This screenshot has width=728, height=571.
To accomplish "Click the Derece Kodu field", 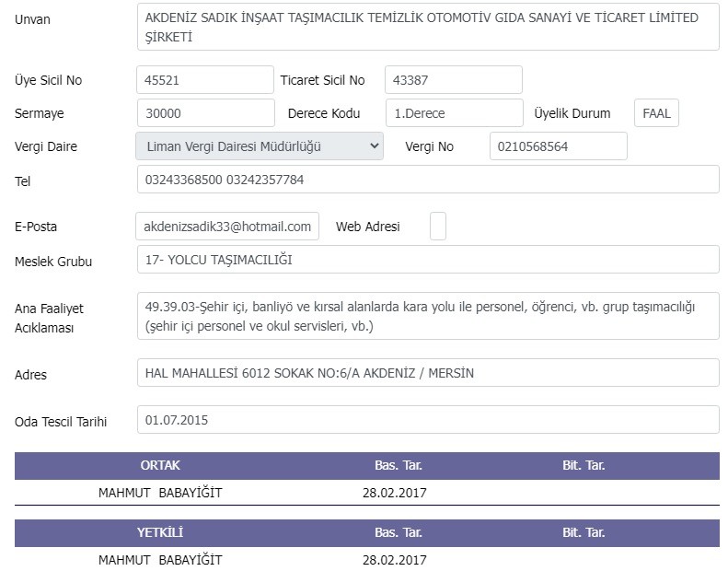I will pos(453,113).
